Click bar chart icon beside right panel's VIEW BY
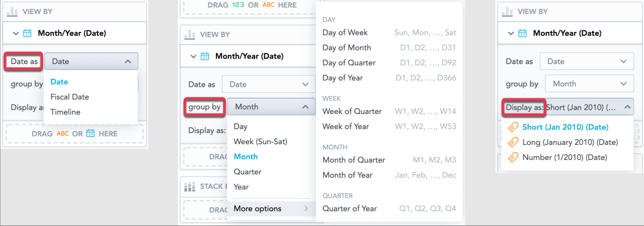 (x=507, y=12)
